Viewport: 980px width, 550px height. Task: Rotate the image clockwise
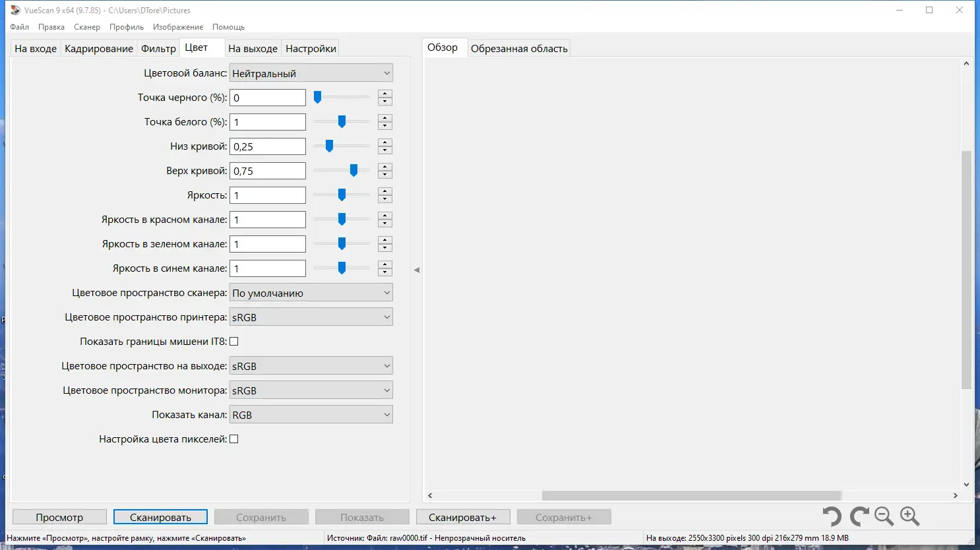(859, 516)
